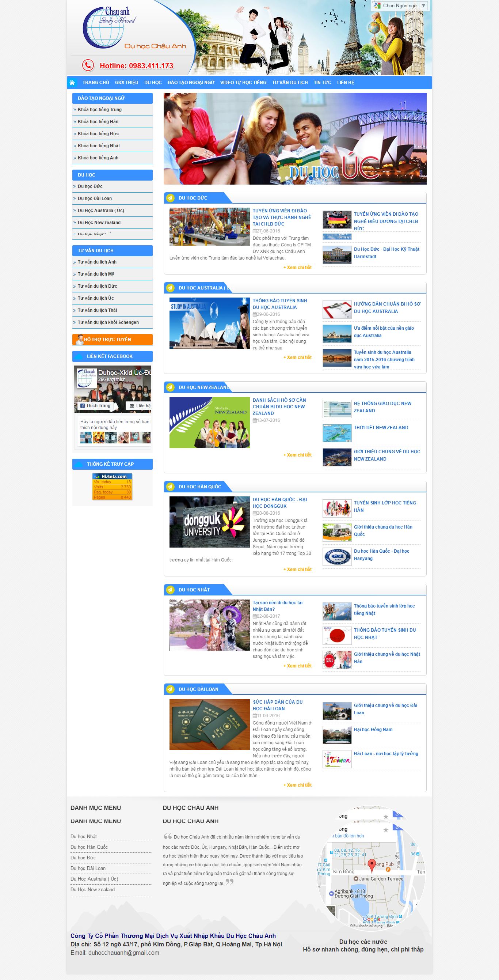
Task: Click the cloud icon beside LIÊN KẾT FACEBOOK
Action: (x=78, y=356)
